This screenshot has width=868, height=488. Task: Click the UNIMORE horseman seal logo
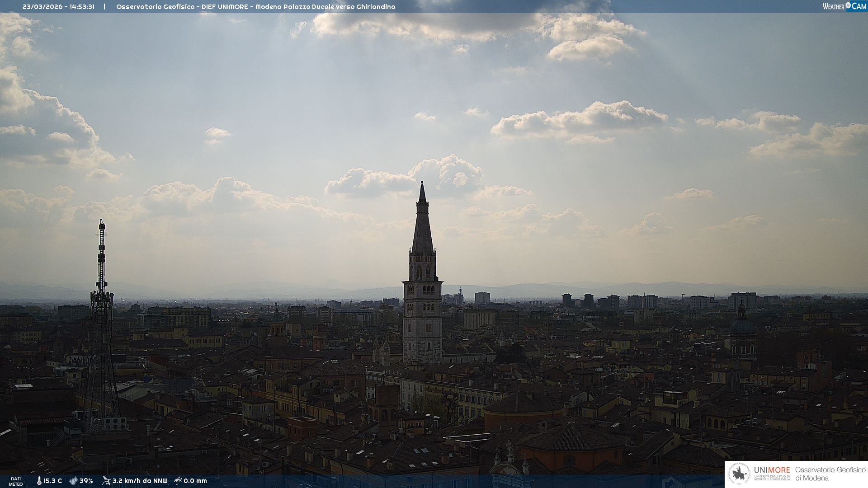pyautogui.click(x=739, y=474)
